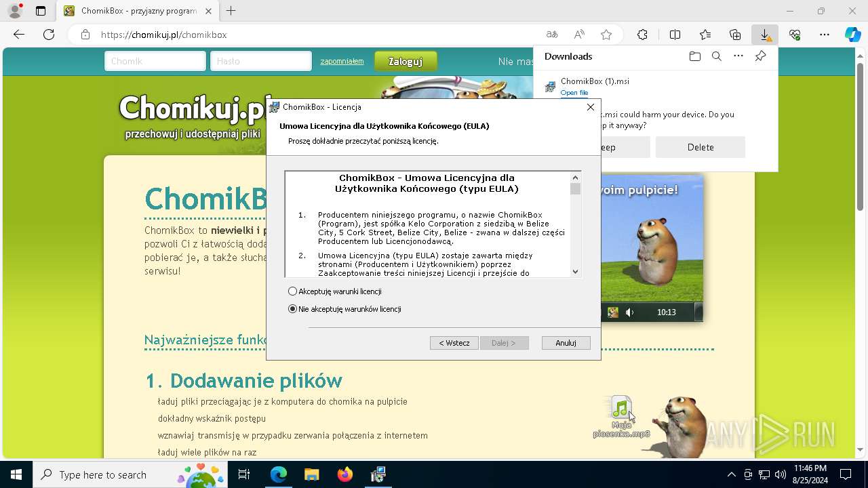Click the Downloads toolbar icon
868x488 pixels.
coord(765,35)
